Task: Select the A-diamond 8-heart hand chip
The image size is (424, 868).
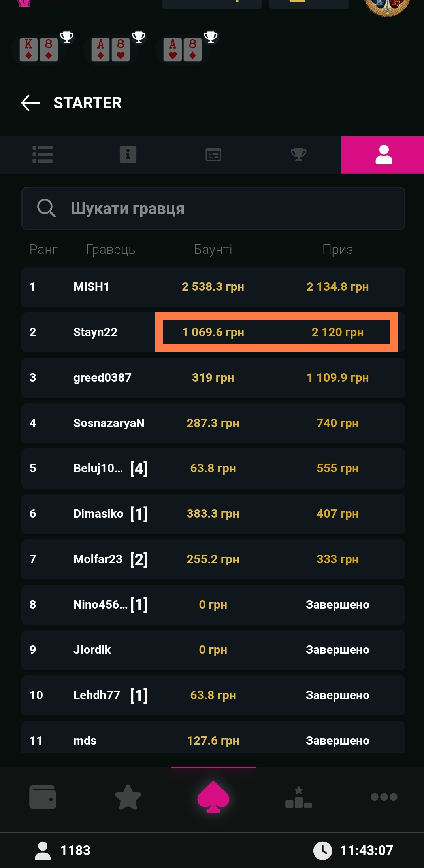Action: (x=111, y=49)
